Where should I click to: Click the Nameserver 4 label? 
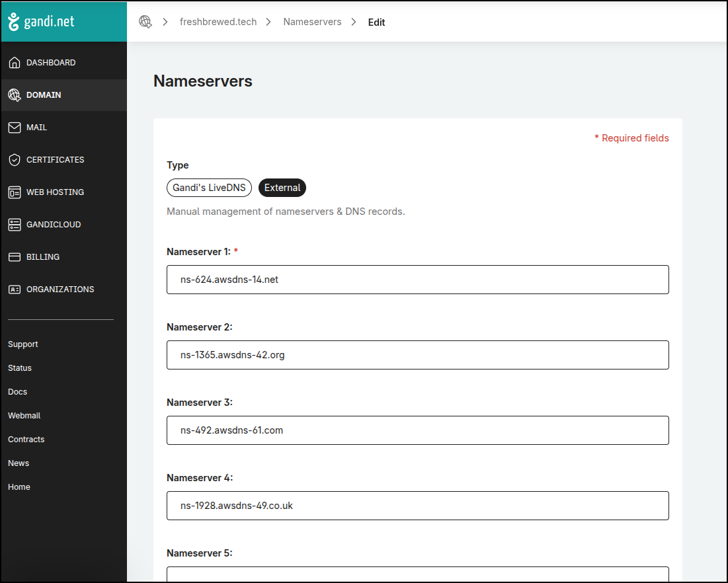point(200,478)
